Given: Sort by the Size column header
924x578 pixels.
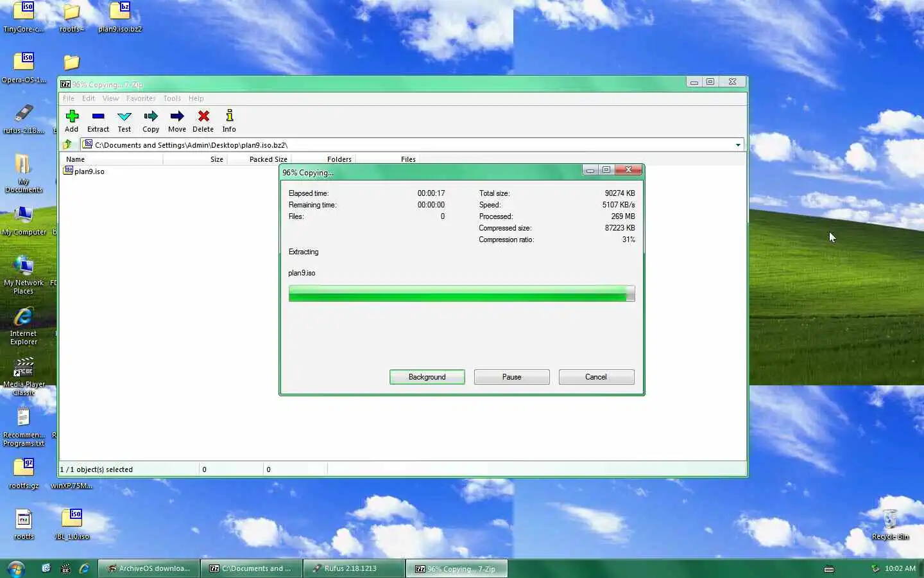Looking at the screenshot, I should (195, 159).
